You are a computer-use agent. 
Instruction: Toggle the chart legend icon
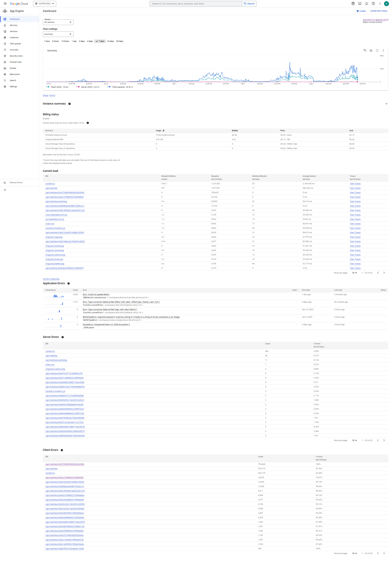[371, 50]
